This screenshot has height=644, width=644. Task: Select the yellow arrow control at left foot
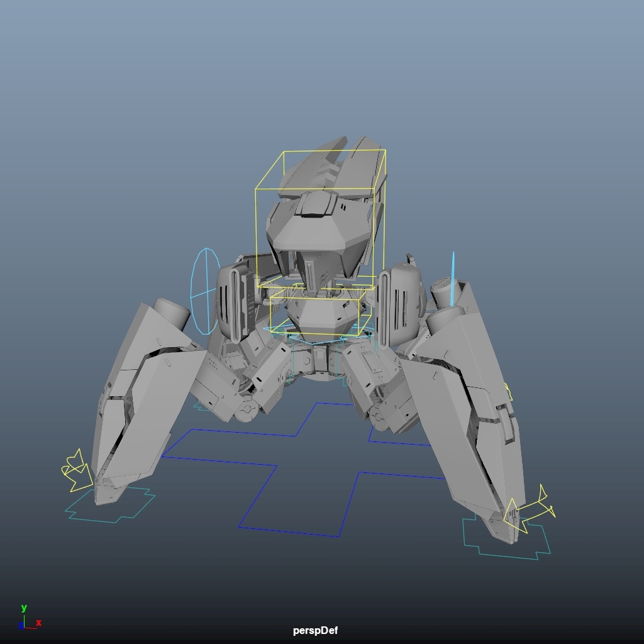click(x=76, y=470)
